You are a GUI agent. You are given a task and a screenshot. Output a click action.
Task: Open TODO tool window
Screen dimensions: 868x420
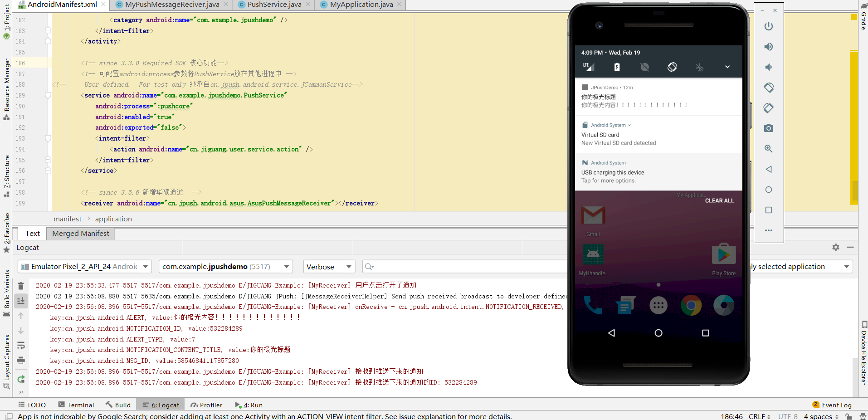(x=32, y=405)
